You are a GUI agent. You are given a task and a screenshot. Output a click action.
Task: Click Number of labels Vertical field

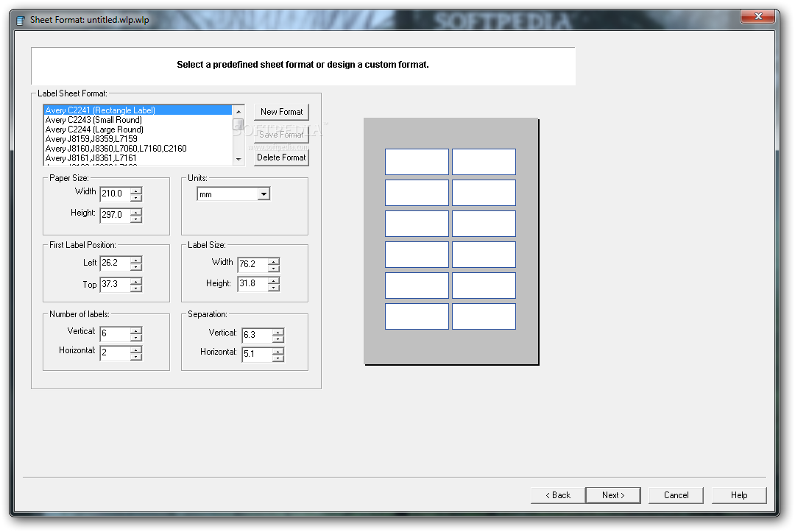pos(115,333)
